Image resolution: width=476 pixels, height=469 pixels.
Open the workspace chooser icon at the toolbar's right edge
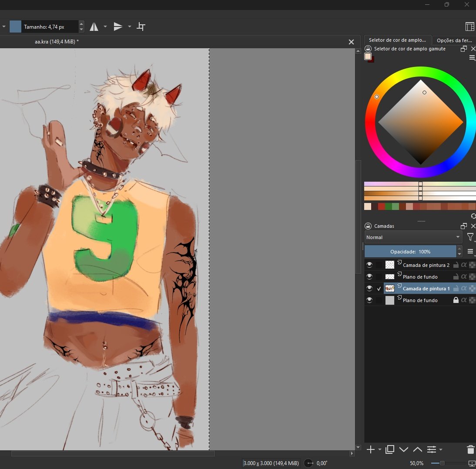(x=469, y=27)
